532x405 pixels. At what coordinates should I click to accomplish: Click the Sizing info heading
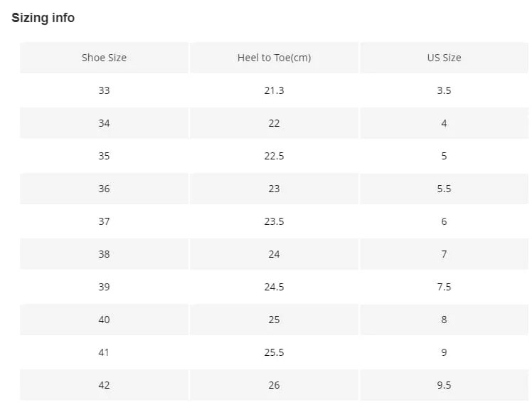[x=43, y=18]
